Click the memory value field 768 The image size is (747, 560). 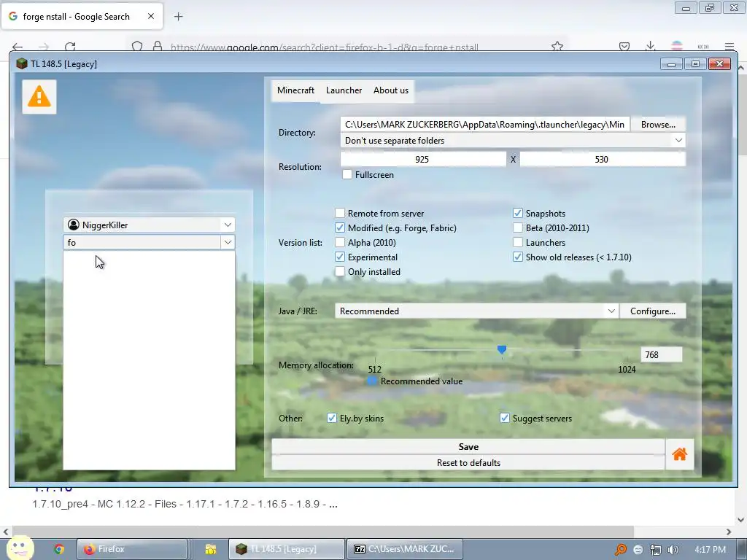click(x=661, y=355)
